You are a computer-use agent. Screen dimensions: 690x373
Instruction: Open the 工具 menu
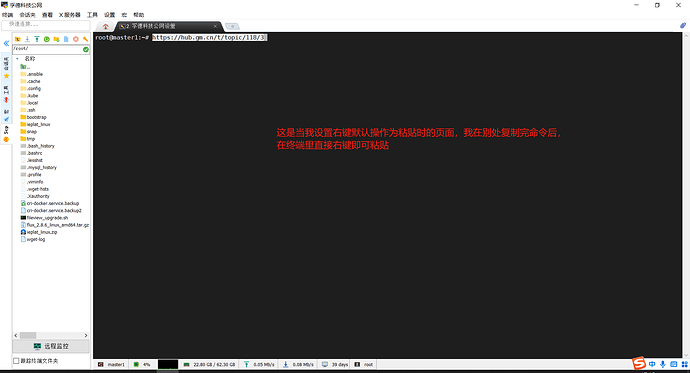pyautogui.click(x=92, y=15)
